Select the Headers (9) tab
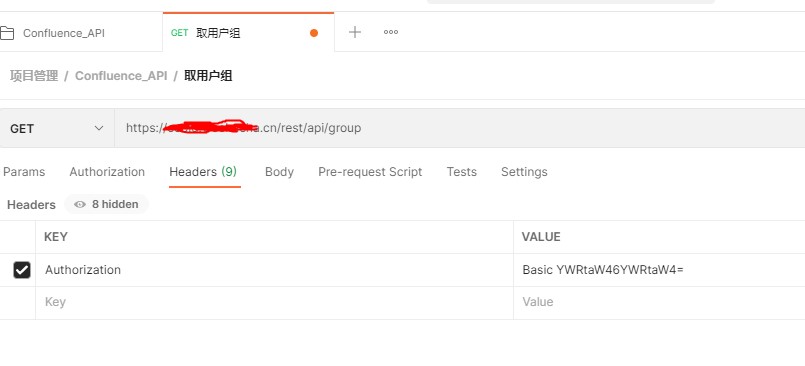Viewport: 805px width, 366px height. 203,172
